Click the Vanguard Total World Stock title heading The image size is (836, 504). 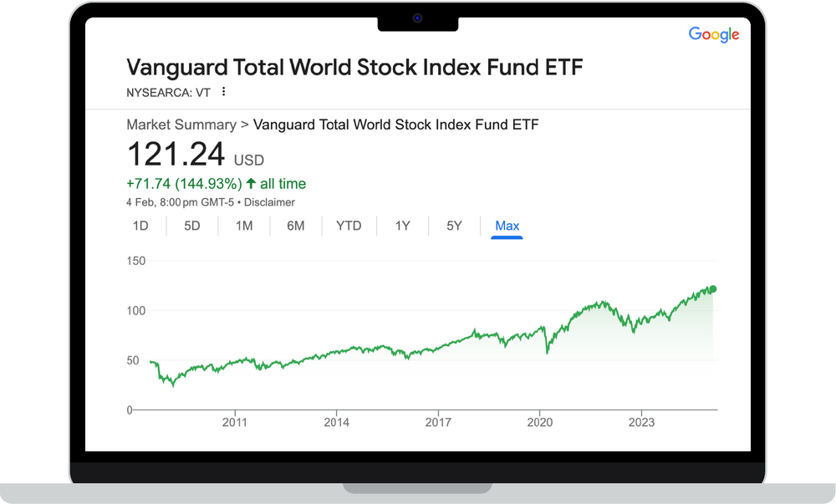point(354,67)
